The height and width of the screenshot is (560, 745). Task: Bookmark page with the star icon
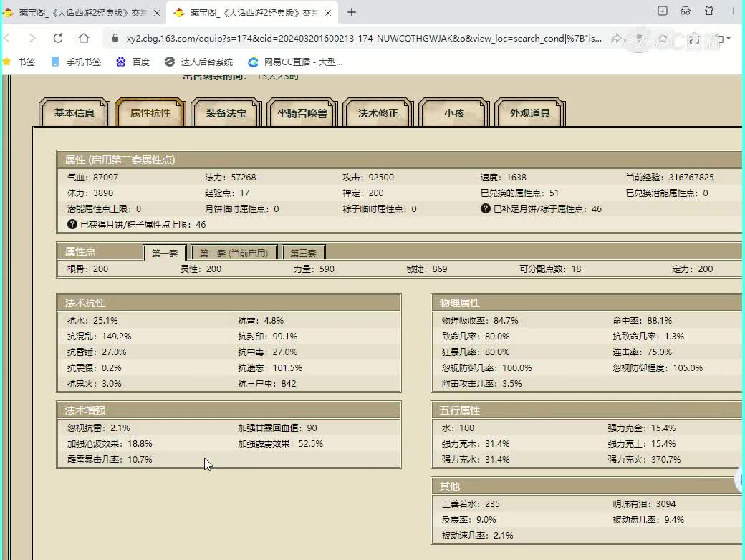[663, 39]
